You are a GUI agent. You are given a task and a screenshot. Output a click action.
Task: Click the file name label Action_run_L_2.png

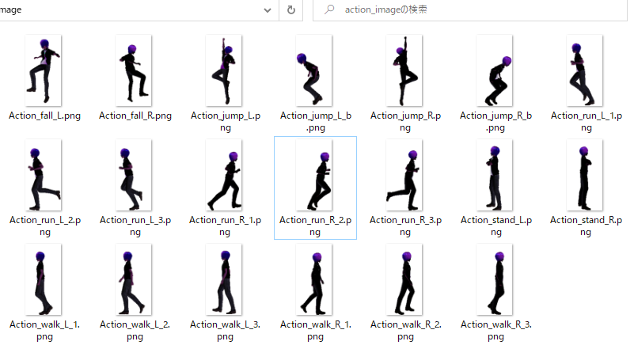(45, 226)
